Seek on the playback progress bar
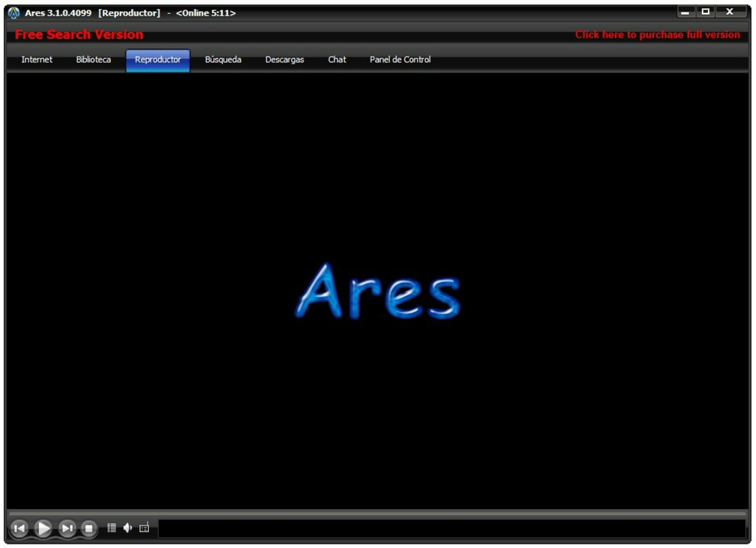 378,513
